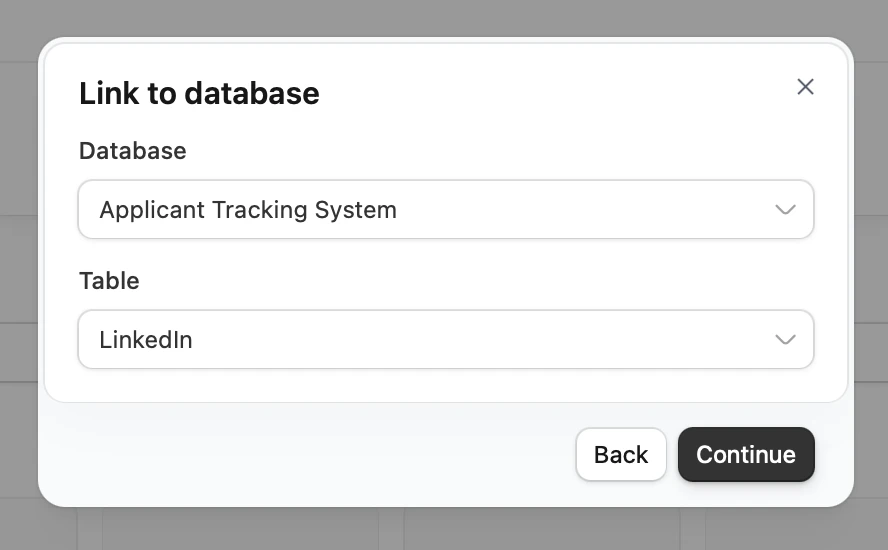Click the 'Table' field label
The width and height of the screenshot is (888, 550).
(x=109, y=281)
